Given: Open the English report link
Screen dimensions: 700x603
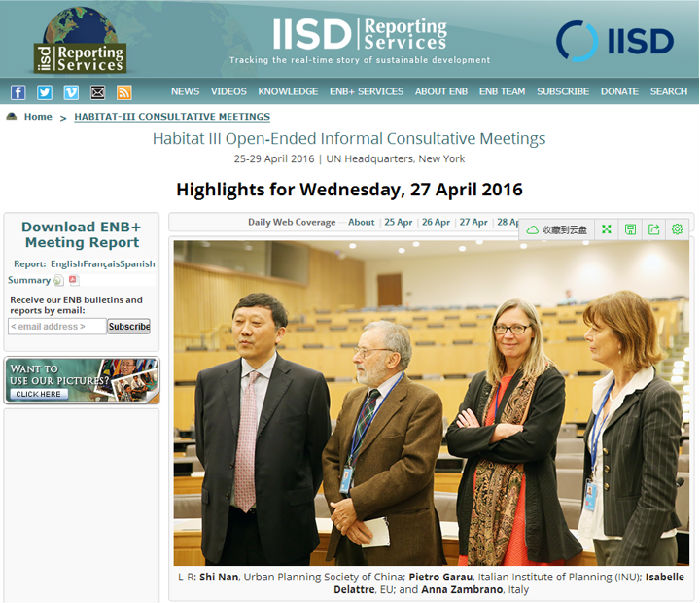Looking at the screenshot, I should [x=67, y=264].
